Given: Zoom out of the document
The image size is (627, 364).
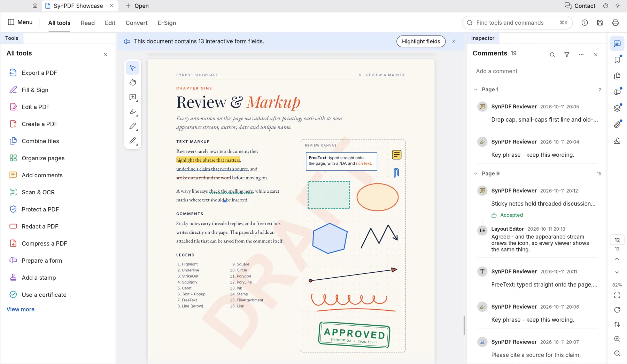Looking at the screenshot, I should (x=617, y=354).
